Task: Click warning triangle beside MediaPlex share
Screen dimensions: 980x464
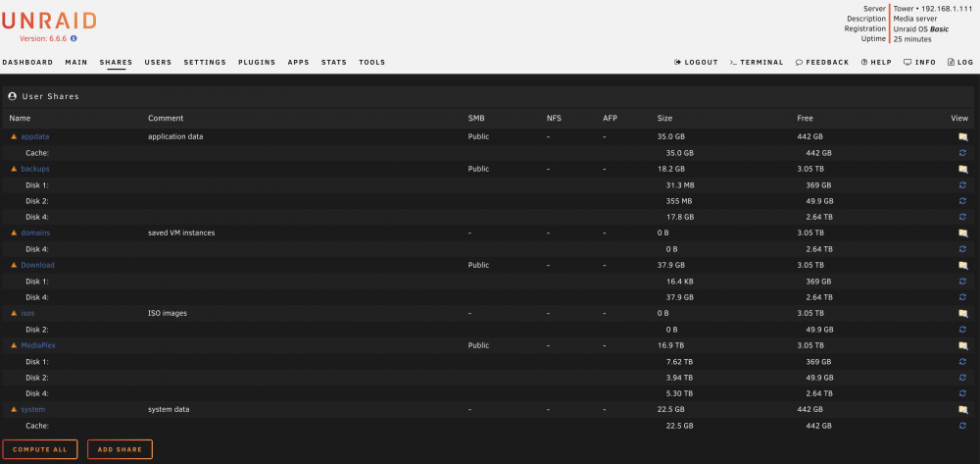Action: 15,345
